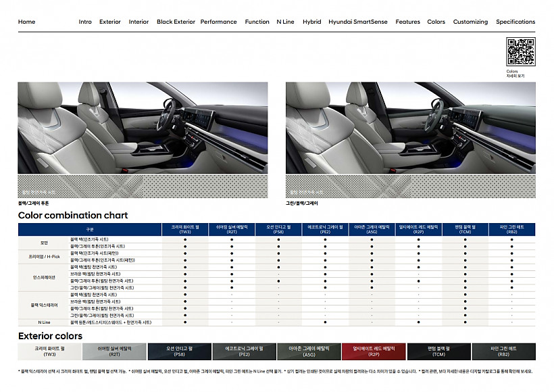This screenshot has width=554, height=392.
Task: Click the 블랙/그레이 투톤 image caption
Action: click(34, 203)
